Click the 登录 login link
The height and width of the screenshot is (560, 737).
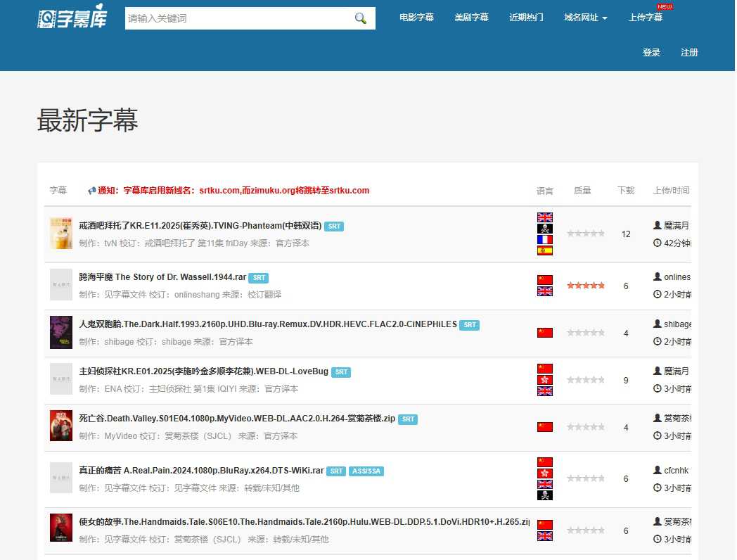click(x=652, y=52)
